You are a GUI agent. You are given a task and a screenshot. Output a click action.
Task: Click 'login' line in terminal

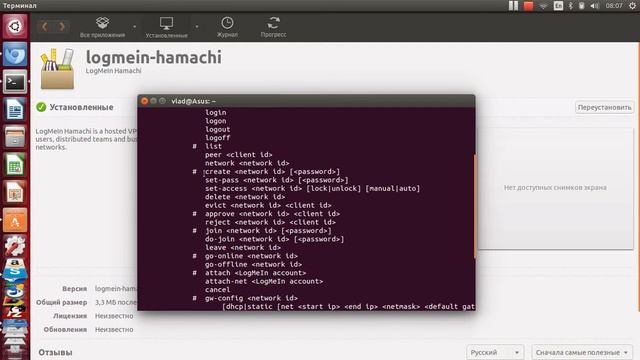pyautogui.click(x=216, y=112)
